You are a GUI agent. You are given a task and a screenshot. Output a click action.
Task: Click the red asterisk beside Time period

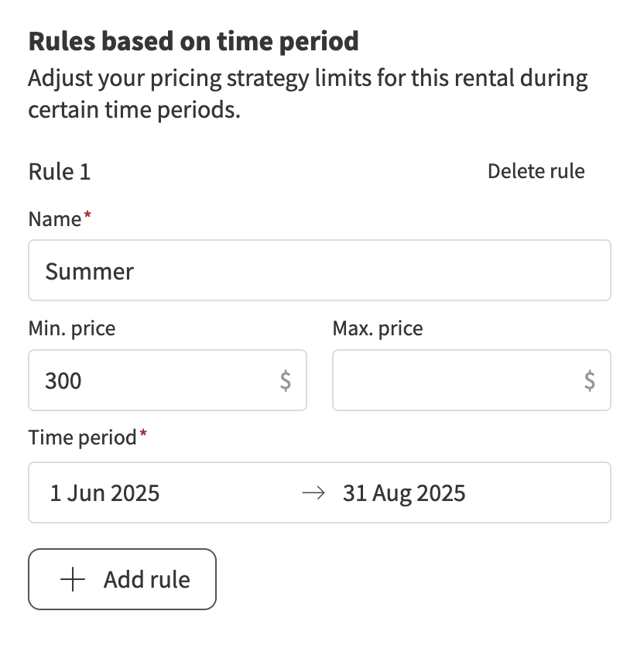(142, 435)
